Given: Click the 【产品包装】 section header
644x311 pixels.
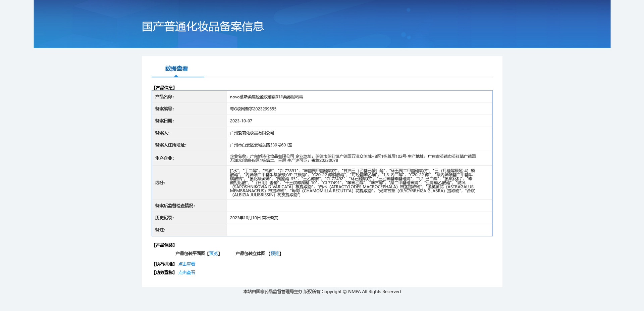Looking at the screenshot, I should (164, 245).
